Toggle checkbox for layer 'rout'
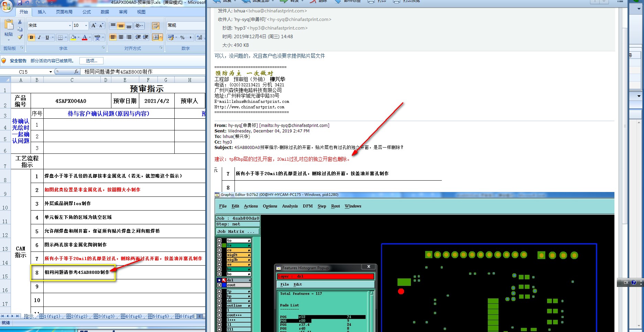The width and height of the screenshot is (644, 332). [219, 285]
